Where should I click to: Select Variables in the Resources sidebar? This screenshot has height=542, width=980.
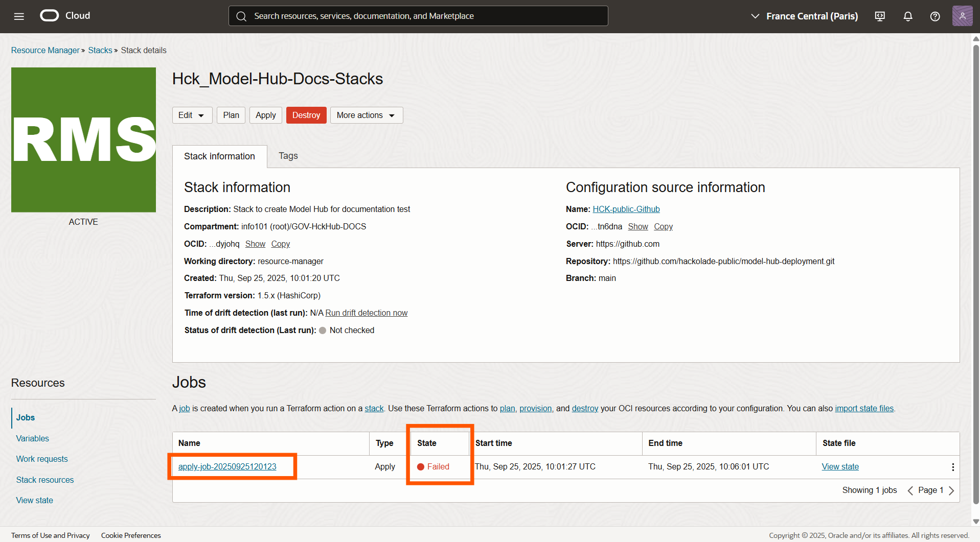32,438
